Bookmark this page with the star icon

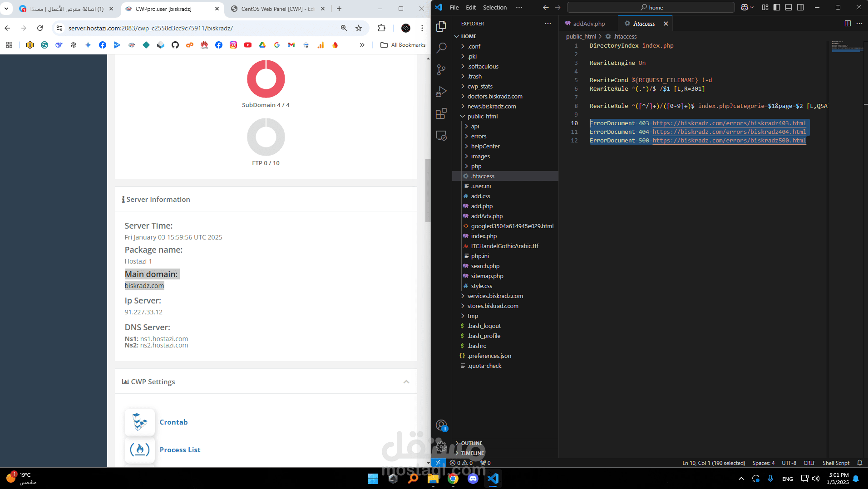click(359, 28)
